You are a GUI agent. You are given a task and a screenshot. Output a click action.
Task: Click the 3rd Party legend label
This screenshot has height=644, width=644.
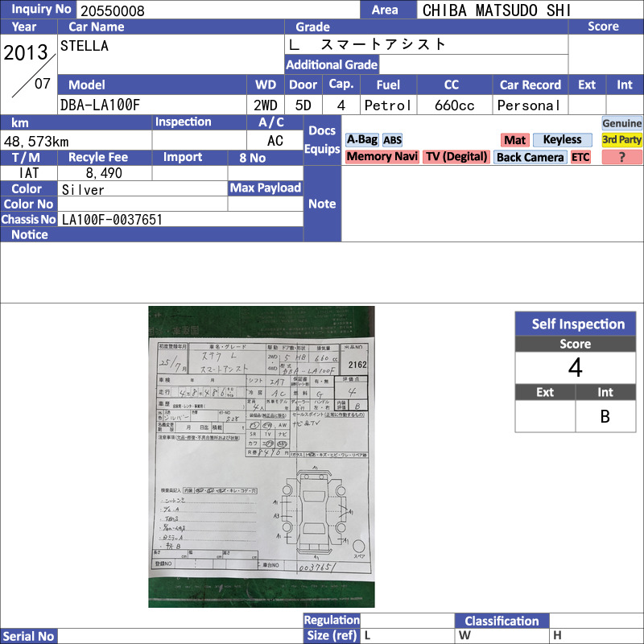[x=621, y=140]
